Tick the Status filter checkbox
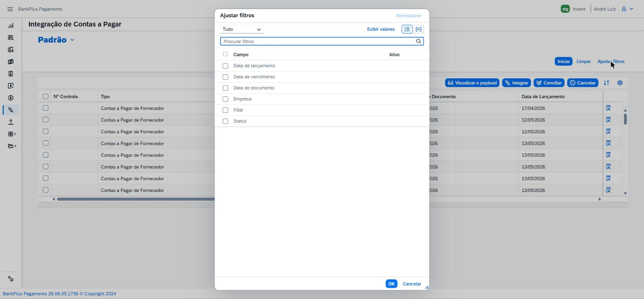 coord(225,121)
